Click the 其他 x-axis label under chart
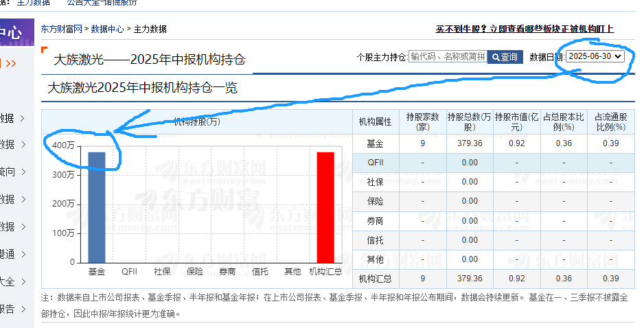The image size is (644, 328). [x=293, y=271]
